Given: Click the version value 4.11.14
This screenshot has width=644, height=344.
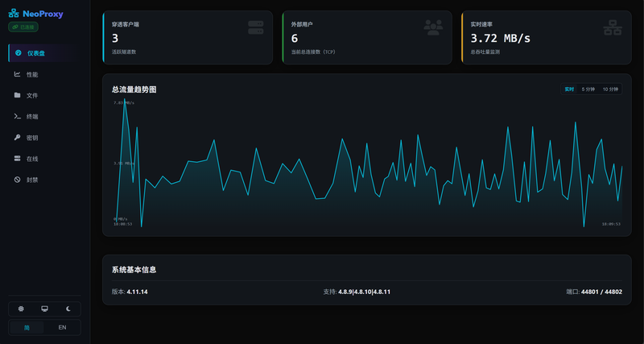Looking at the screenshot, I should click(137, 292).
